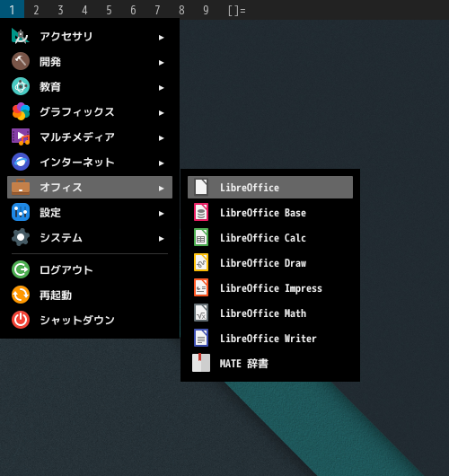Screen dimensions: 449x476
Task: Switch to workspace tag 9
Action: click(x=206, y=10)
